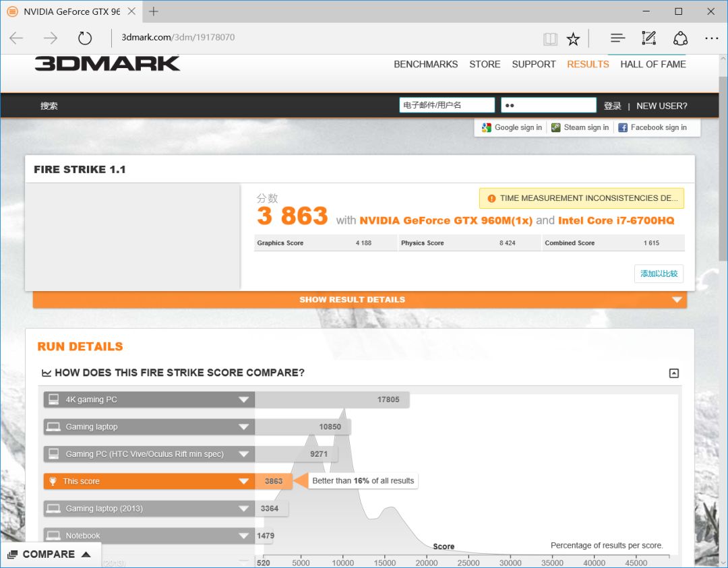Viewport: 728px width, 568px height.
Task: Collapse the score comparison panel icon
Action: (x=673, y=373)
